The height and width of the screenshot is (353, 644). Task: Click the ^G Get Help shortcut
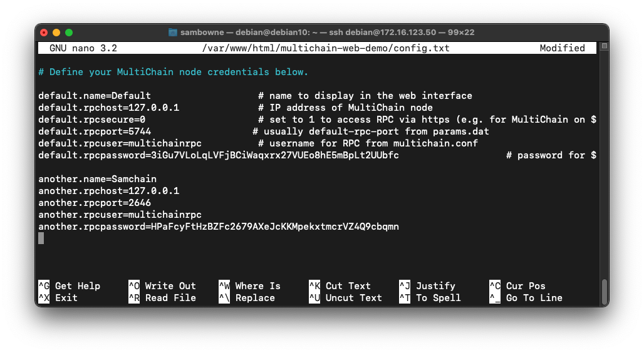pyautogui.click(x=70, y=285)
